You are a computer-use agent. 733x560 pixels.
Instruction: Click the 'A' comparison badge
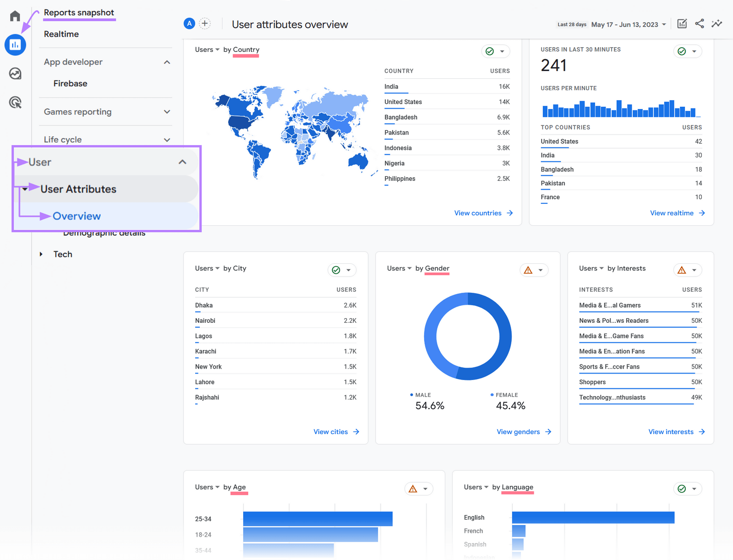(x=189, y=23)
